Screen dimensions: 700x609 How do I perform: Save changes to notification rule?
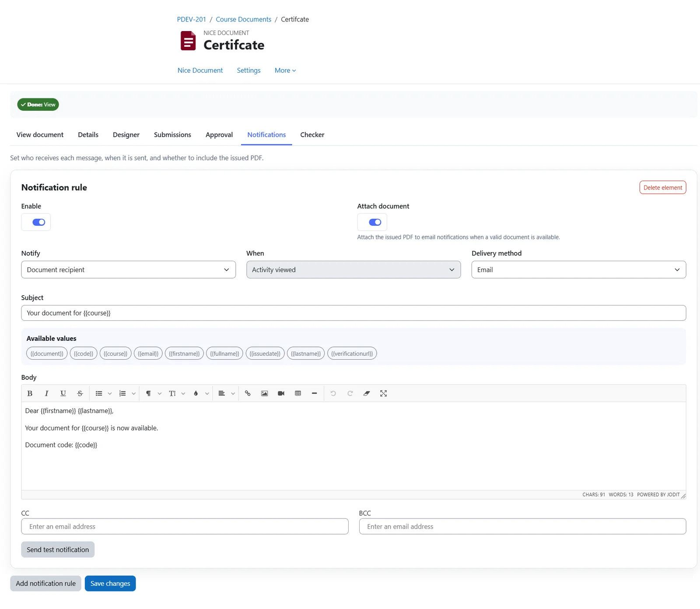pyautogui.click(x=110, y=584)
